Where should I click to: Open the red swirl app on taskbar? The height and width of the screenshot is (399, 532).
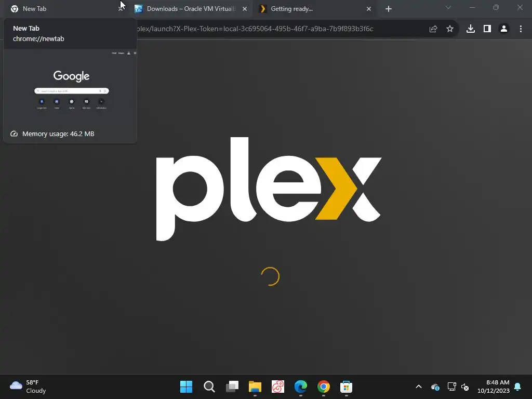pos(278,387)
